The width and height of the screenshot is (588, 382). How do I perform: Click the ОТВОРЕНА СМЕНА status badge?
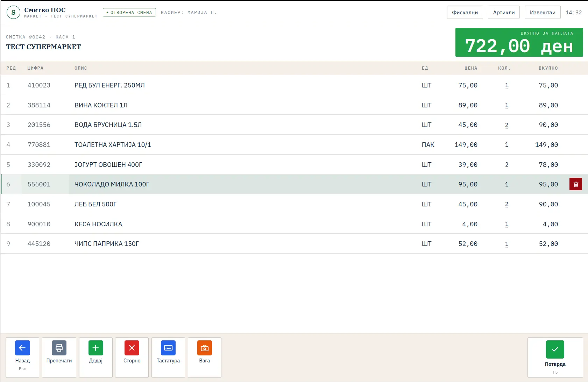pos(129,12)
